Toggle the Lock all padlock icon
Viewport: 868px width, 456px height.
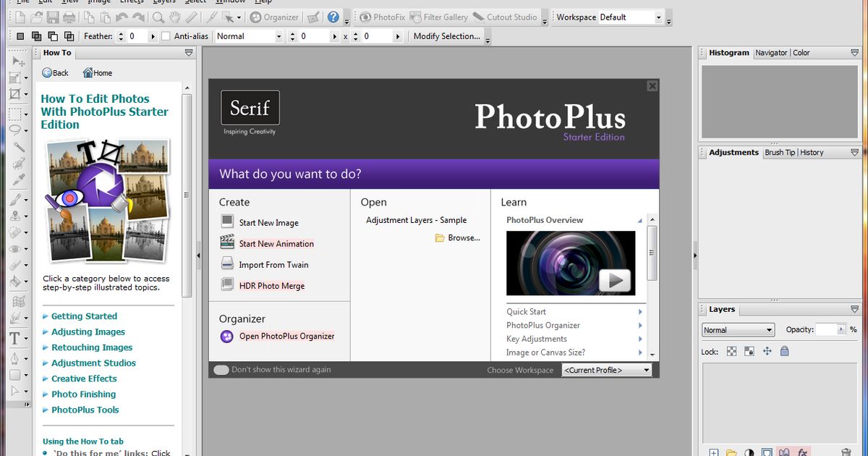(x=785, y=351)
